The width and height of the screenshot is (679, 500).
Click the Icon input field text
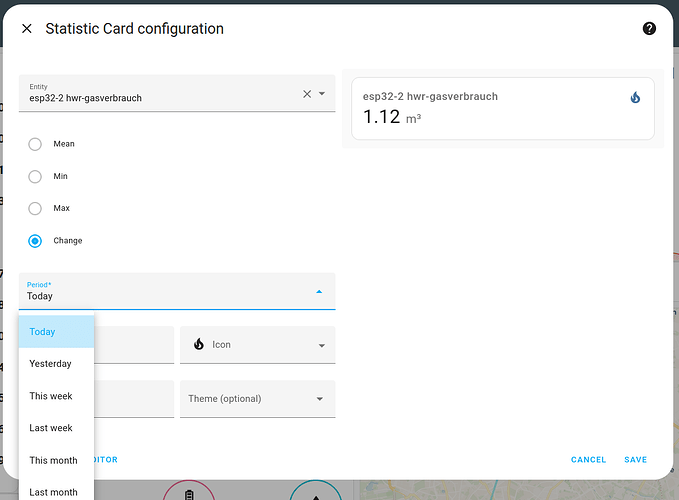tap(221, 345)
